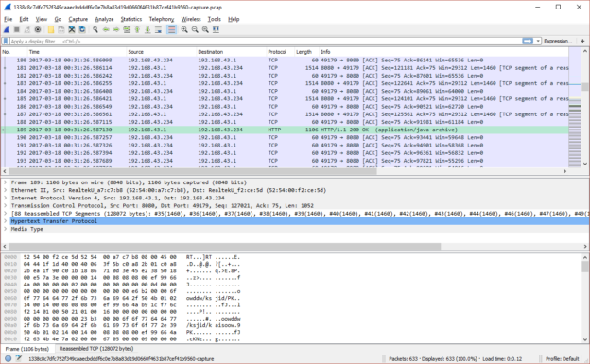This screenshot has height=364, width=590.
Task: Open expert information status bar icon
Action: 8,358
